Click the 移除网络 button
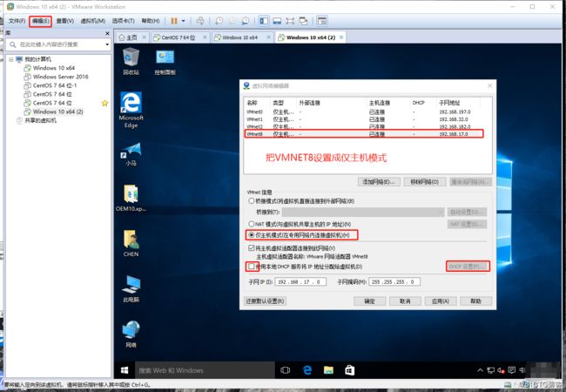The width and height of the screenshot is (566, 392). pyautogui.click(x=425, y=182)
